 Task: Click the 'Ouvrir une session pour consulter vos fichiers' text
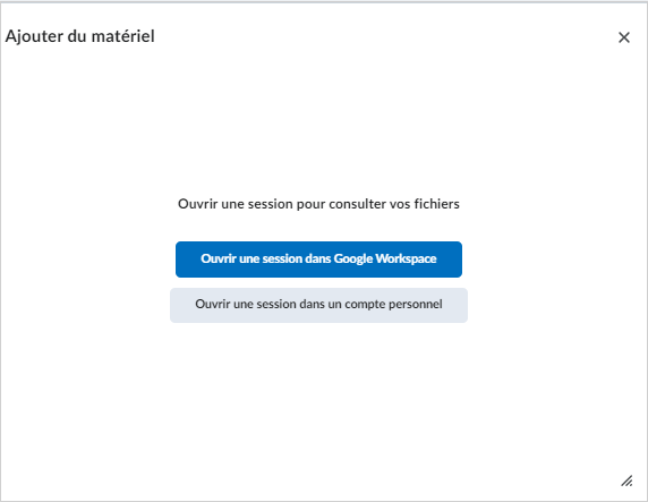pos(319,204)
